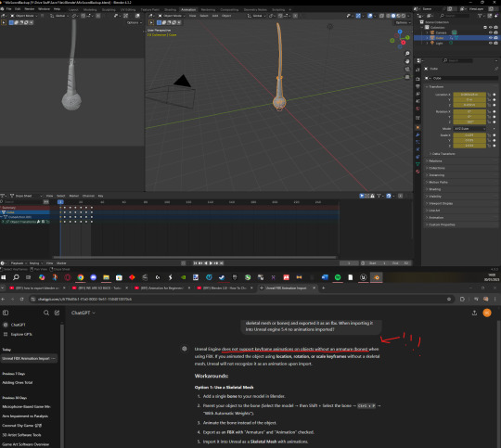Click the Options button in right viewport
The image size is (501, 448).
point(403,22)
